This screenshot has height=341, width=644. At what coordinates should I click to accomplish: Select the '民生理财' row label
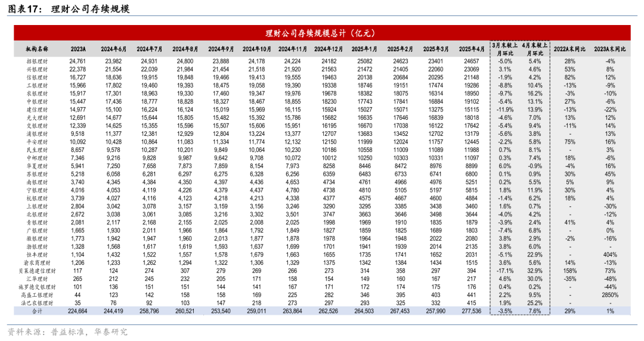37,150
